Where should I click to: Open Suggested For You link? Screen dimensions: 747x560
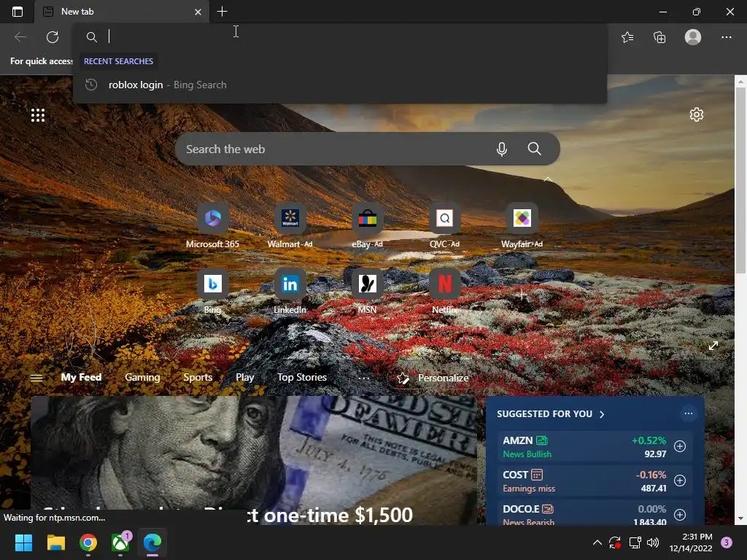click(x=550, y=414)
